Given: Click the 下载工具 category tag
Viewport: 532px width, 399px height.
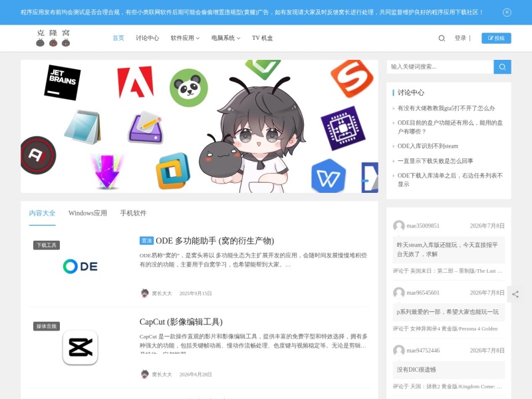Looking at the screenshot, I should 47,245.
